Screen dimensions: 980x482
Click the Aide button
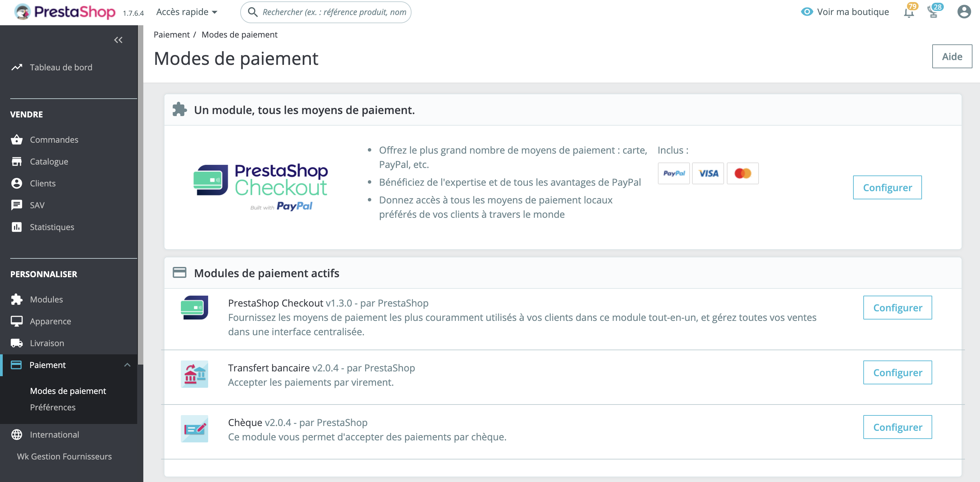952,56
